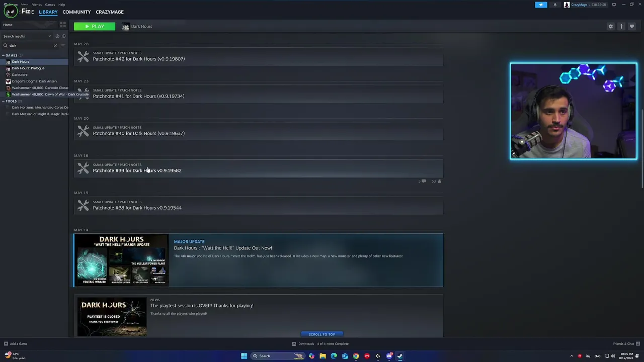Toggle the ready-to-play filter icon
644x362 pixels.
click(63, 36)
